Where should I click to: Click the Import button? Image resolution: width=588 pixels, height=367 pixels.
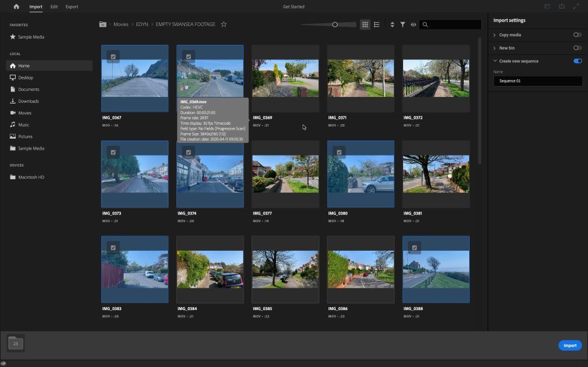[x=569, y=345]
